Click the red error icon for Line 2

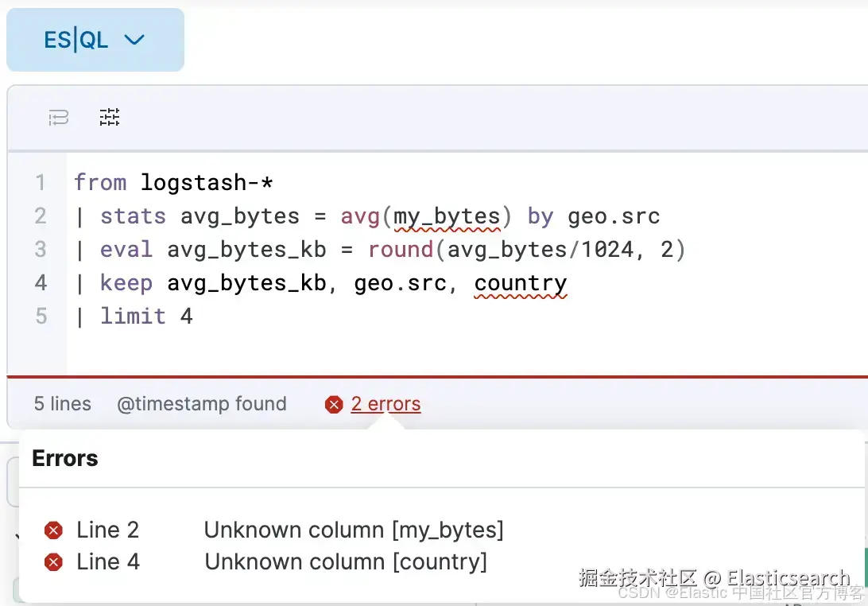53,530
